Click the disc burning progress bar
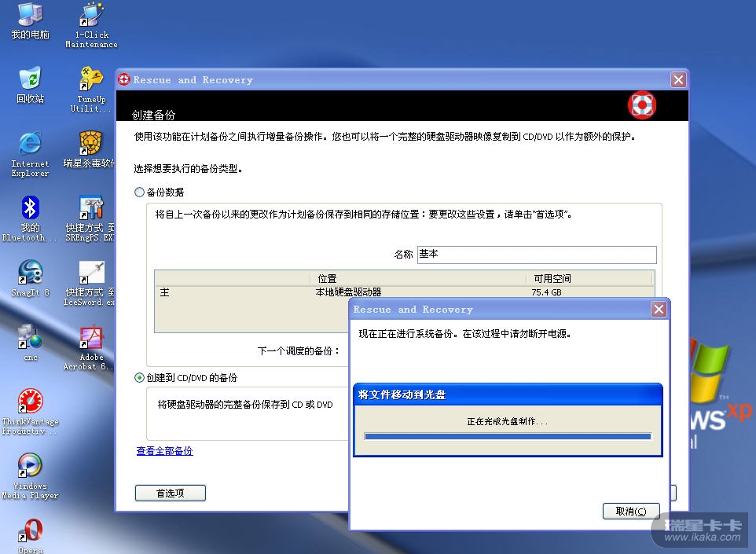This screenshot has height=554, width=756. [508, 436]
